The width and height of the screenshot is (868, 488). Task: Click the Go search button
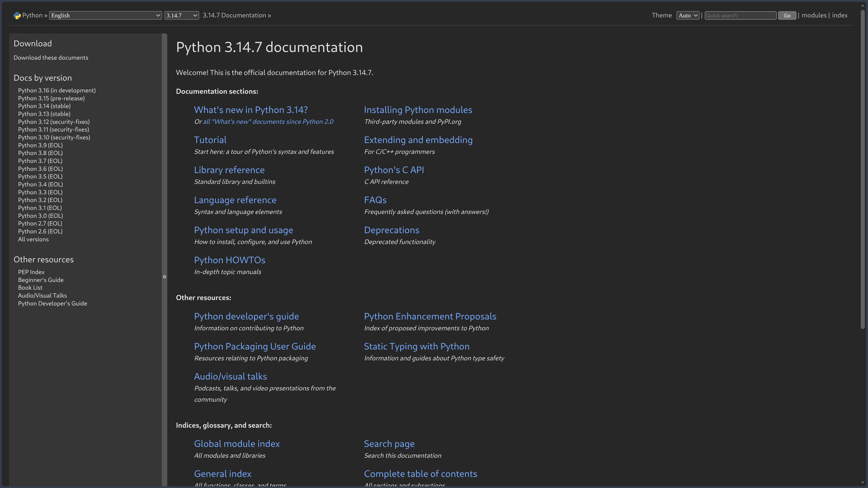point(787,16)
